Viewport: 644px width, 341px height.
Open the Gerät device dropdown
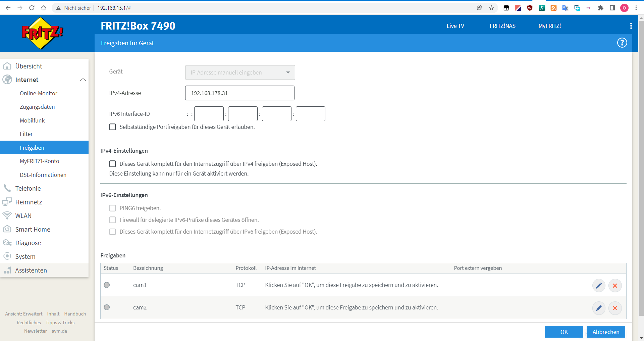(240, 72)
